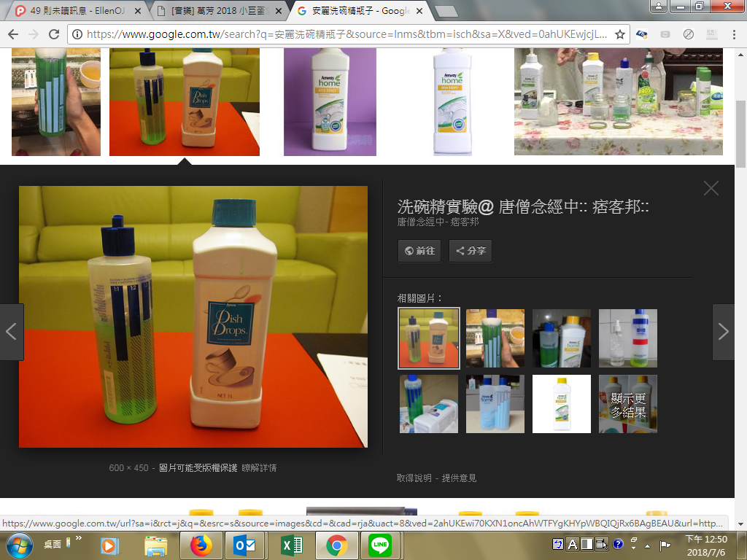The image size is (747, 560).
Task: Open the 桌面 desktop toolbar
Action: [53, 544]
